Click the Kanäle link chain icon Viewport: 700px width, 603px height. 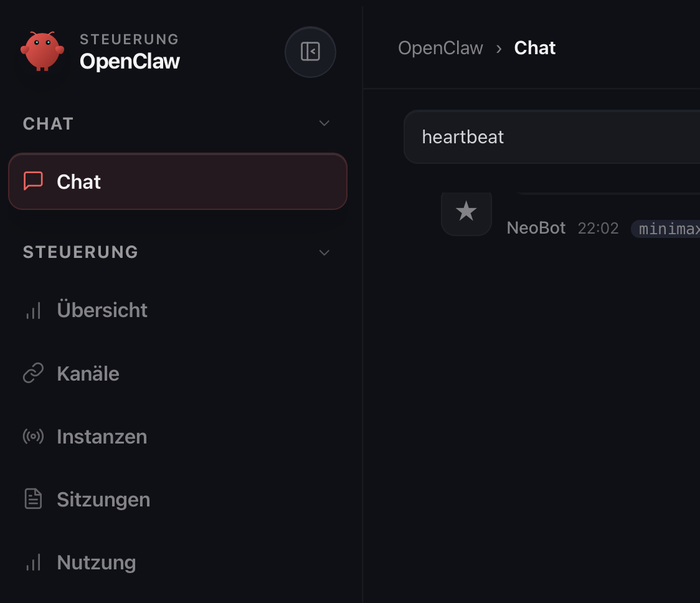tap(33, 374)
